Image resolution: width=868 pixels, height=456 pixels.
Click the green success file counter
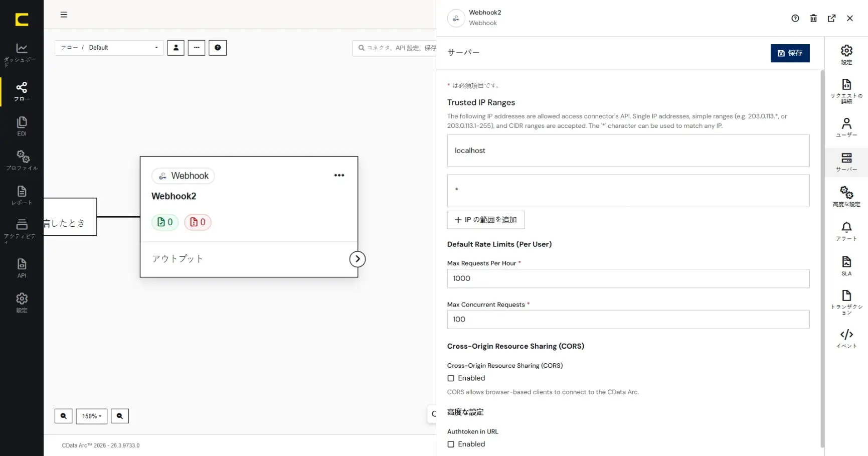click(x=165, y=222)
